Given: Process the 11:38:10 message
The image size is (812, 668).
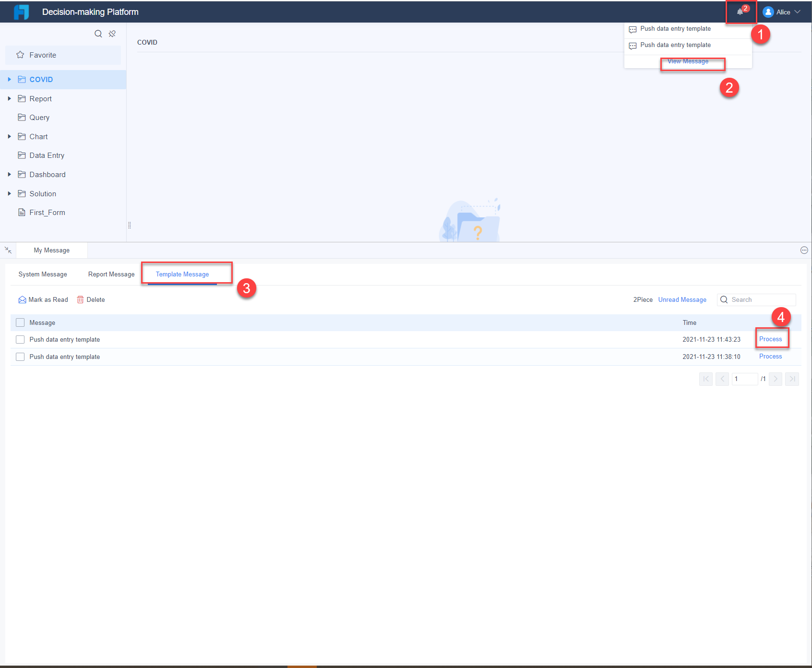Looking at the screenshot, I should coord(771,357).
